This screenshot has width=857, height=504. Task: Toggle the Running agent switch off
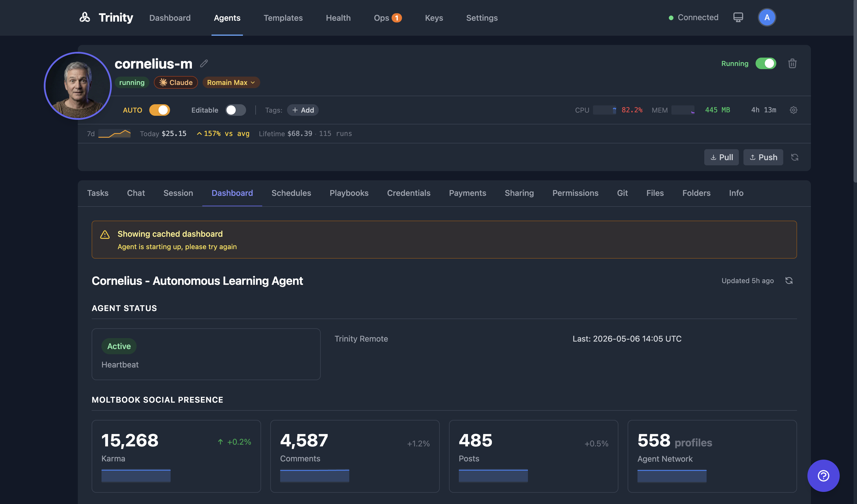pos(766,64)
